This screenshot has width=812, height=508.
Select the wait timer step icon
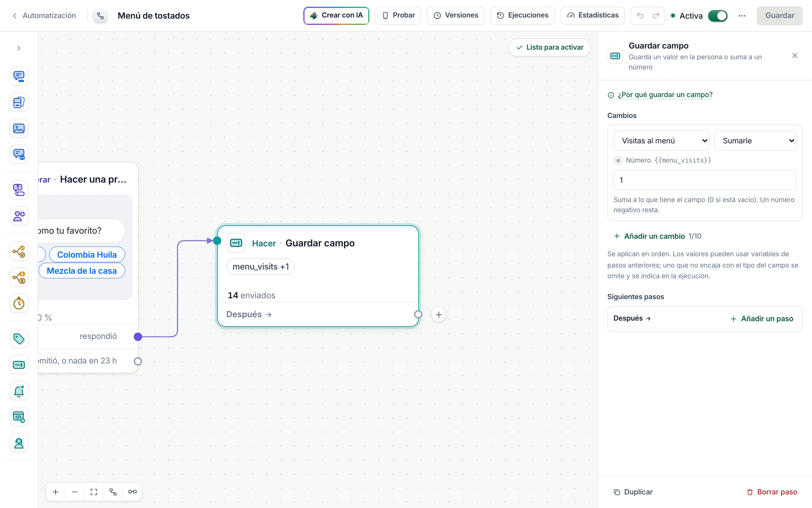19,303
